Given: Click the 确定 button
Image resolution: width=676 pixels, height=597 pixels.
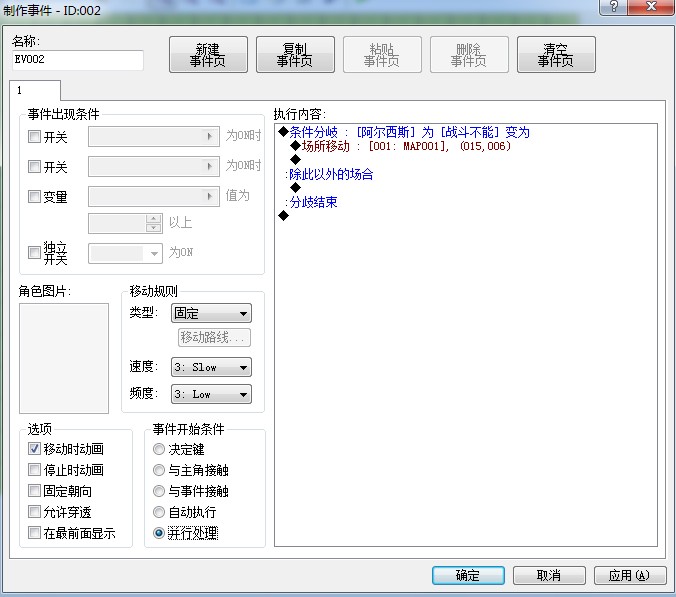Looking at the screenshot, I should (x=468, y=575).
